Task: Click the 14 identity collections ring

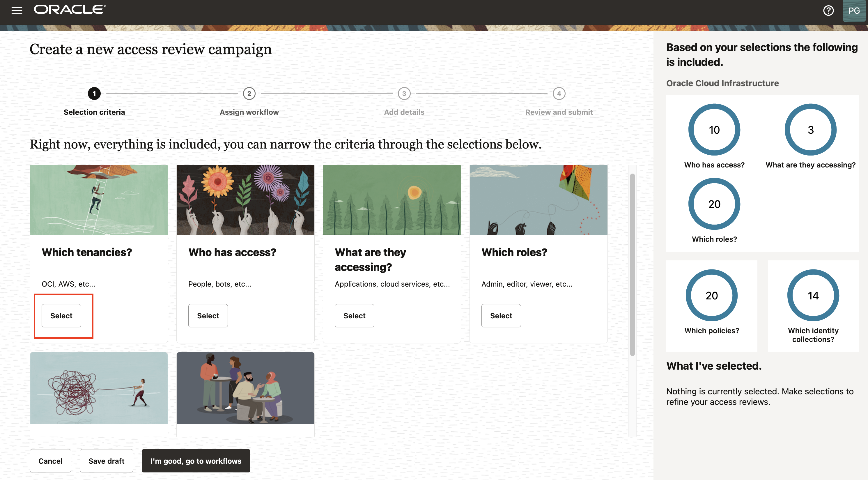Action: coord(813,295)
